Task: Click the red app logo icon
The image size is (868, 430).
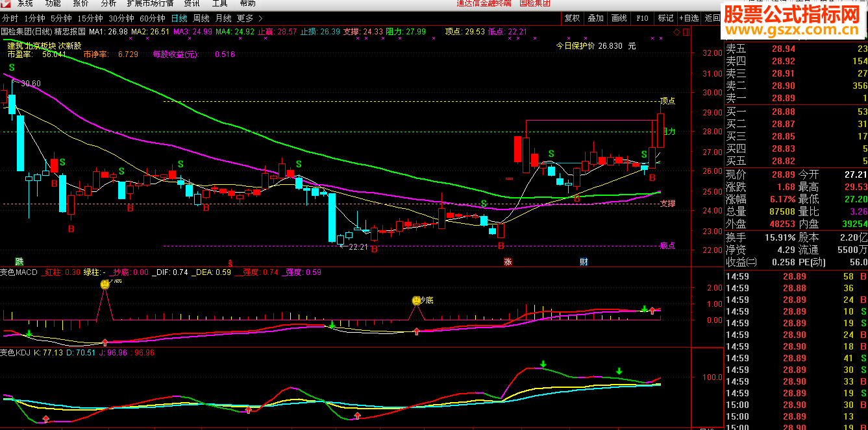Action: pyautogui.click(x=5, y=3)
